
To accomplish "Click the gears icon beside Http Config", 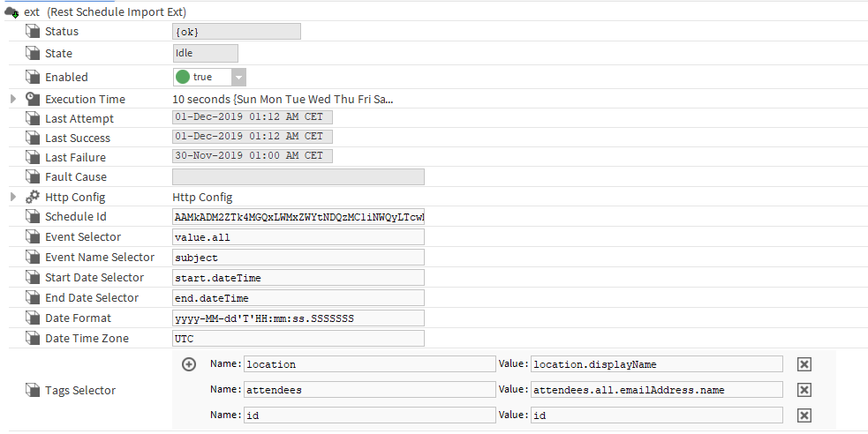I will pyautogui.click(x=33, y=197).
